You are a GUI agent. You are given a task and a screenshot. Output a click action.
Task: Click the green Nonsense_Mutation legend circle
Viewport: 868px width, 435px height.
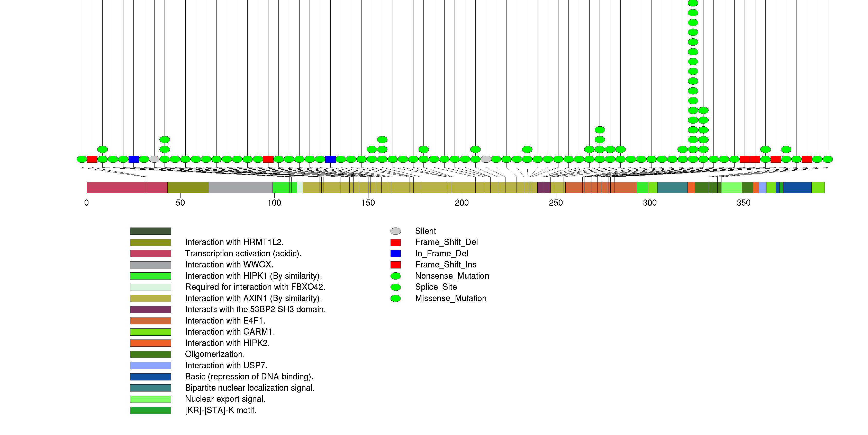pyautogui.click(x=396, y=276)
